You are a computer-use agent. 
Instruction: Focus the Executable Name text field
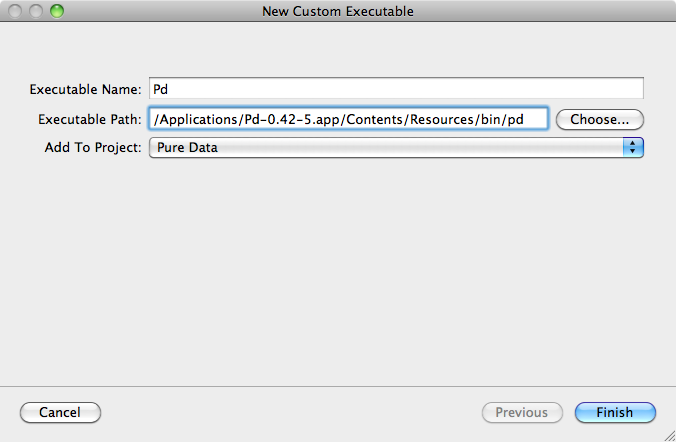pos(396,89)
